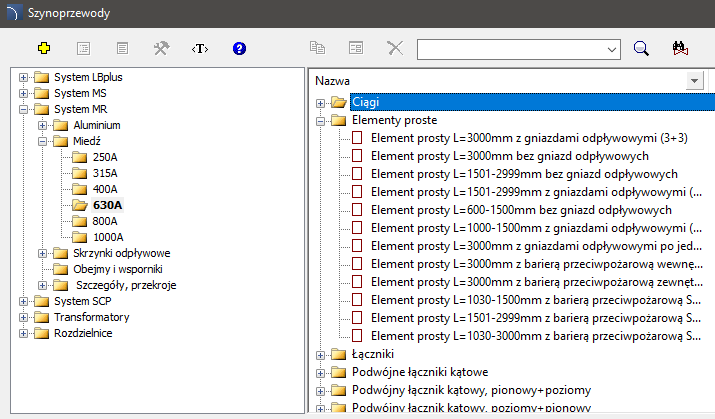This screenshot has width=715, height=419.
Task: Click the Łączniki folder in list
Action: [373, 354]
